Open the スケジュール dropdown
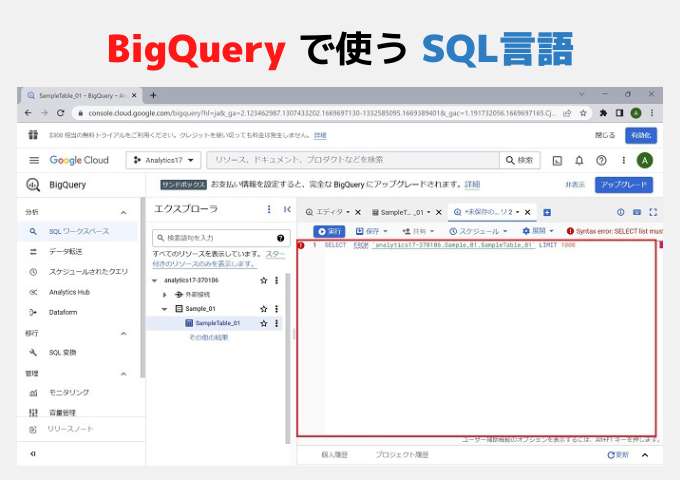680x480 pixels. click(478, 232)
